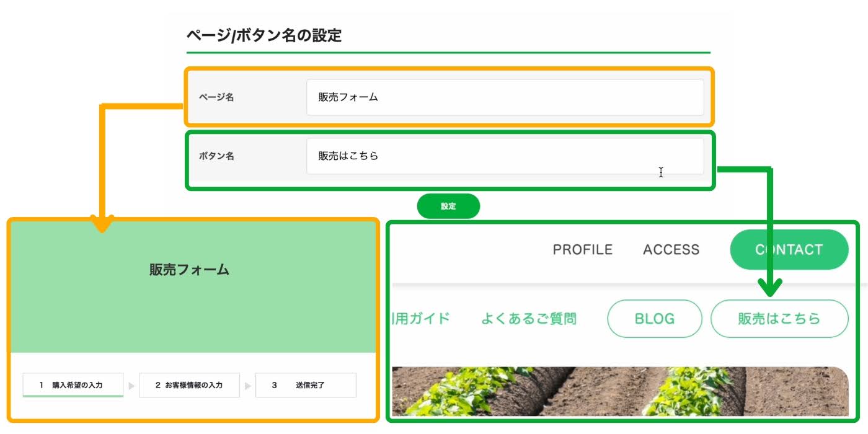Open the ACCESS menu item
The image size is (868, 434).
(x=671, y=250)
